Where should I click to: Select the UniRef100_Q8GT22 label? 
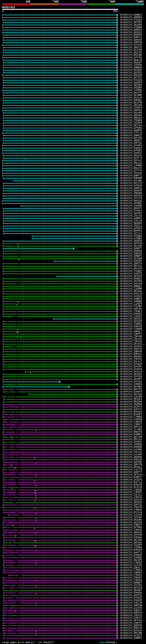tap(131, 47)
